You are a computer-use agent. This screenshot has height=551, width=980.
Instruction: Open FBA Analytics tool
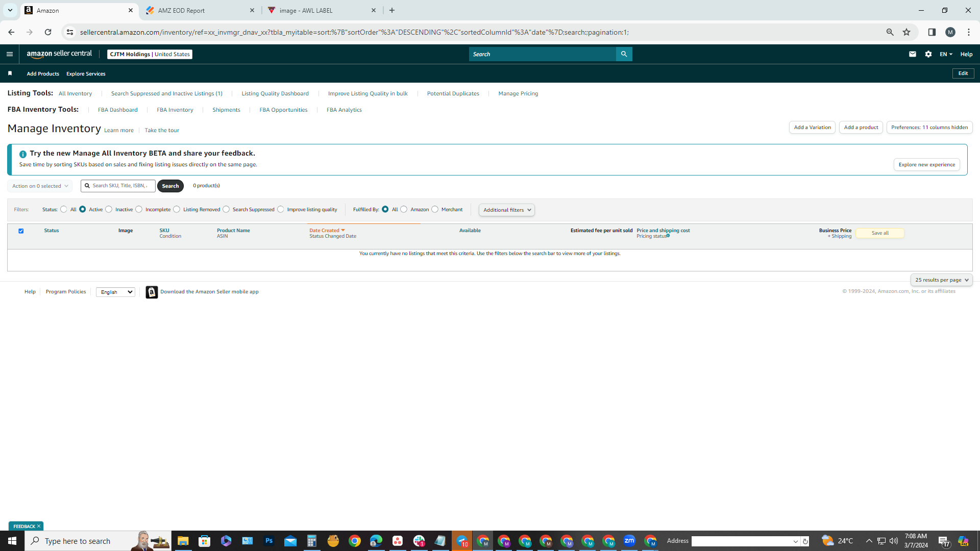pyautogui.click(x=344, y=110)
